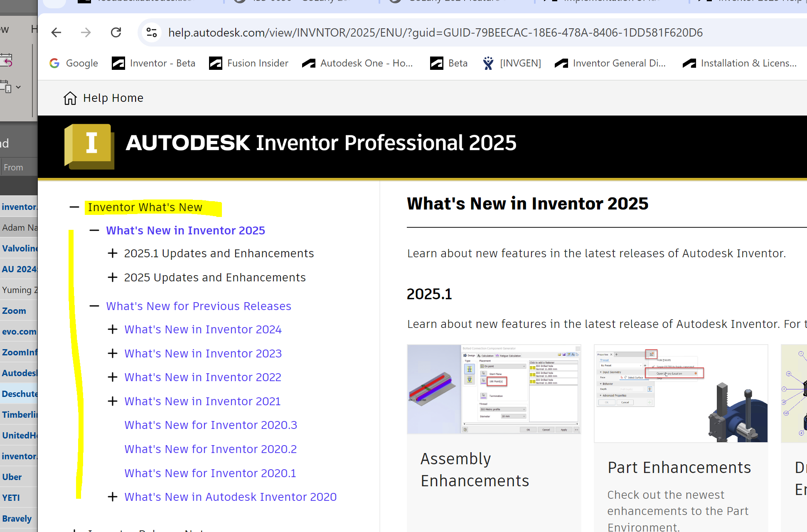This screenshot has height=532, width=807.
Task: Open the Part Enhancements card thumbnail
Action: point(681,393)
